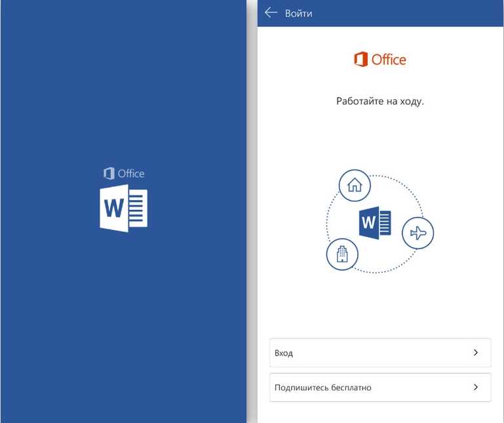Click the text Работайте на ходу.
This screenshot has width=504, height=423.
(380, 101)
